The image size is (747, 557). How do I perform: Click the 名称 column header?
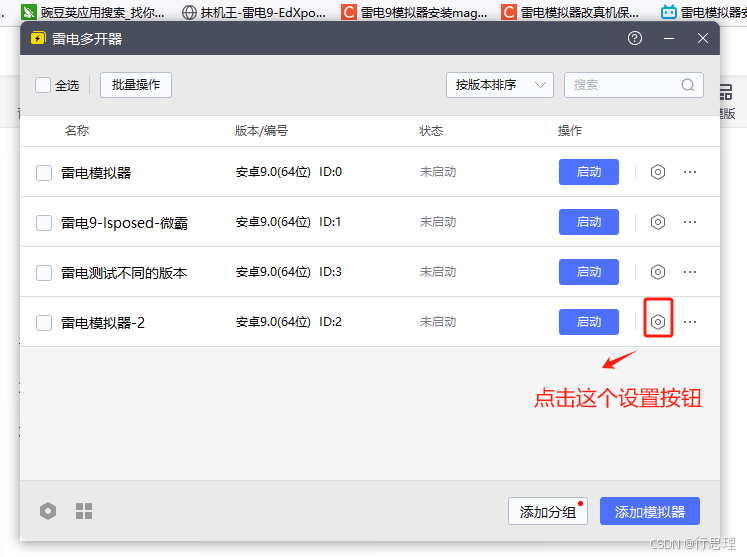point(77,131)
